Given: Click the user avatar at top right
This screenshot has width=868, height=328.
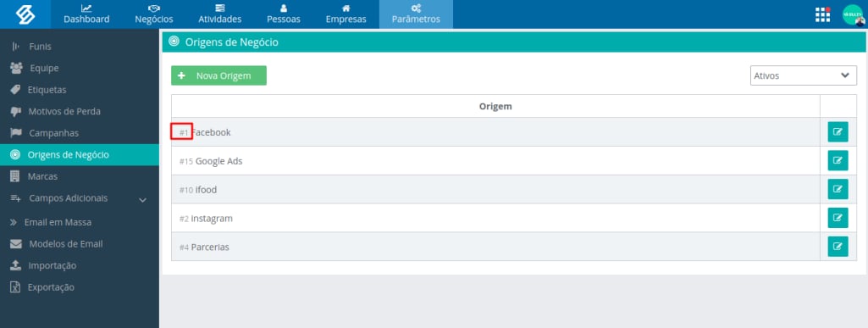Looking at the screenshot, I should pos(853,14).
